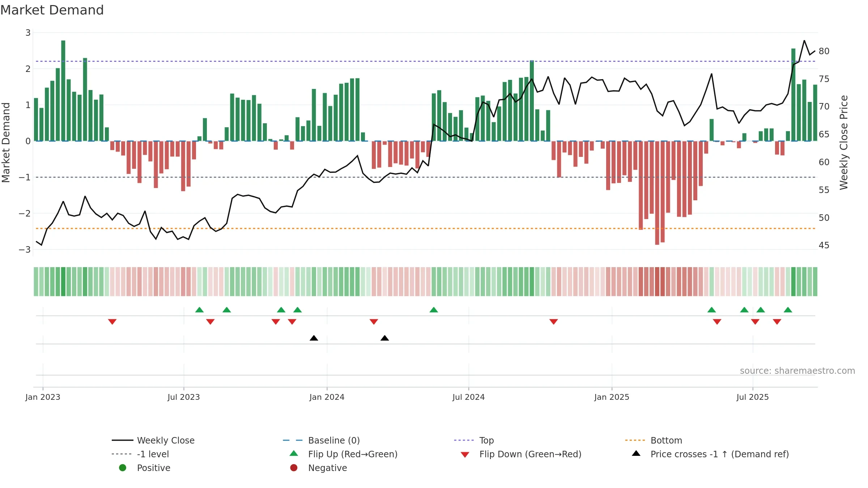Click the Flip Down (Green→Red) legend label
Image resolution: width=868 pixels, height=488 pixels.
click(530, 454)
